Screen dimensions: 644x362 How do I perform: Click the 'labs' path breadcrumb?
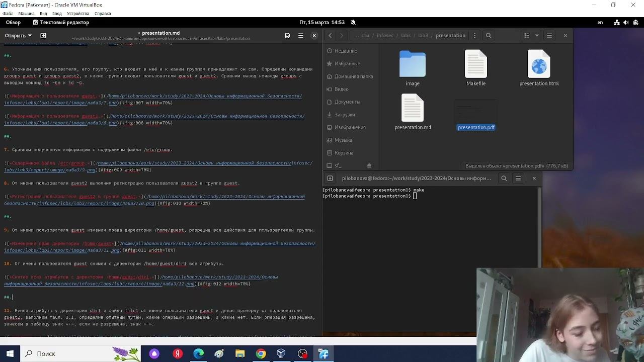click(x=406, y=36)
